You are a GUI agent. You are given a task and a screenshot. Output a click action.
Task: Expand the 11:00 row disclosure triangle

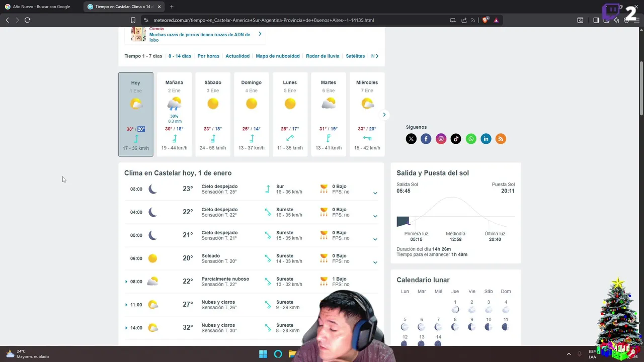coord(126,305)
